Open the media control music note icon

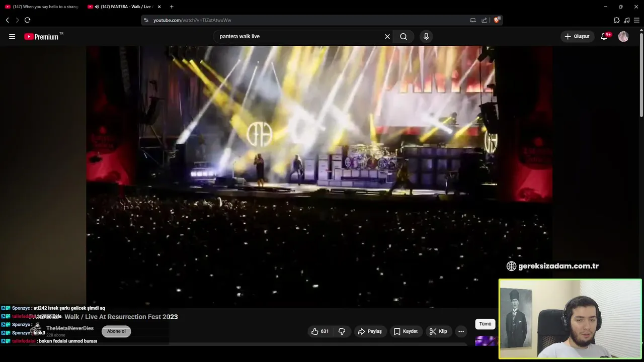click(626, 20)
